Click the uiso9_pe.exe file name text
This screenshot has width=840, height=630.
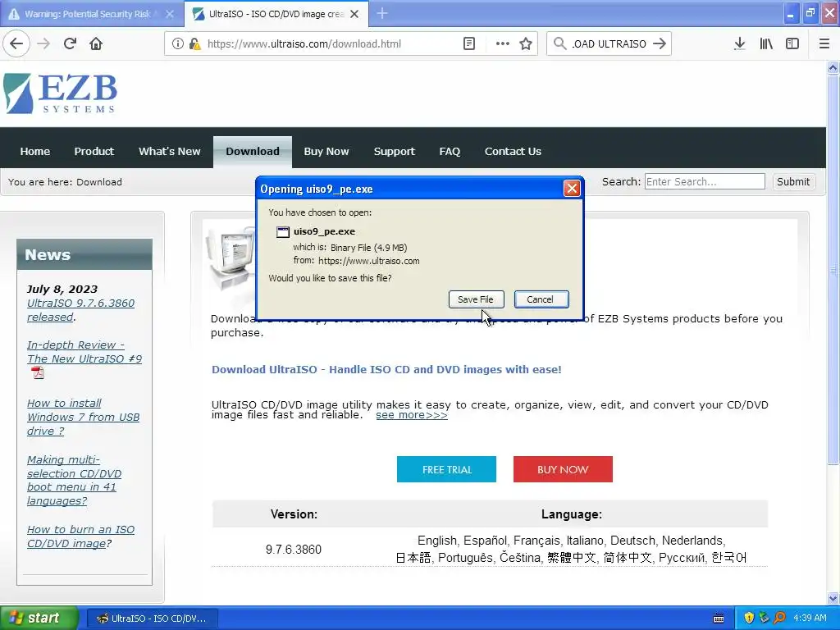[x=324, y=231]
